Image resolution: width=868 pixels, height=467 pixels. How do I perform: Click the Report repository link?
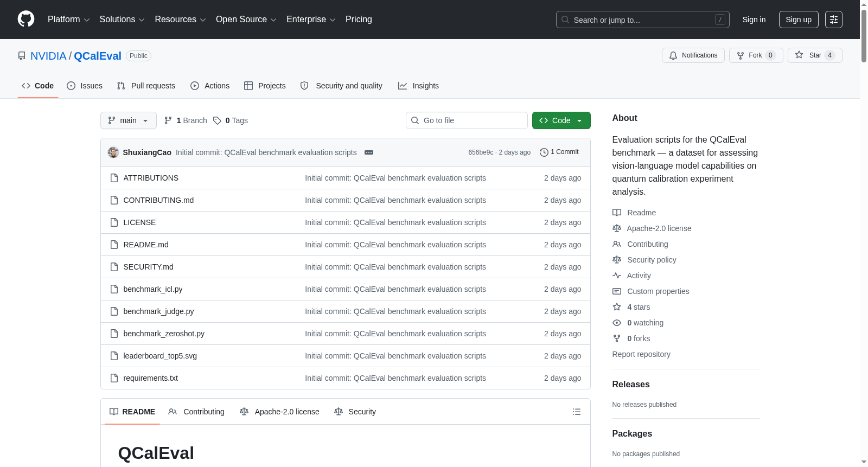coord(641,354)
